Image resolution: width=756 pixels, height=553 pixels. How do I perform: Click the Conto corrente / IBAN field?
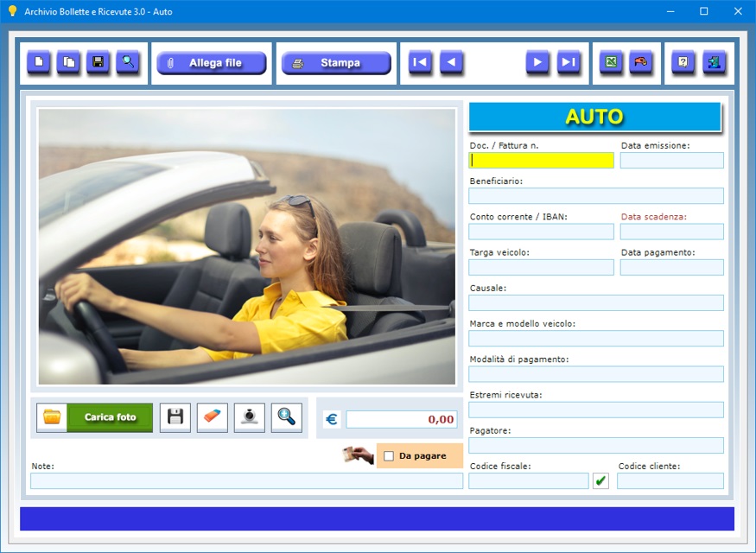pyautogui.click(x=541, y=232)
